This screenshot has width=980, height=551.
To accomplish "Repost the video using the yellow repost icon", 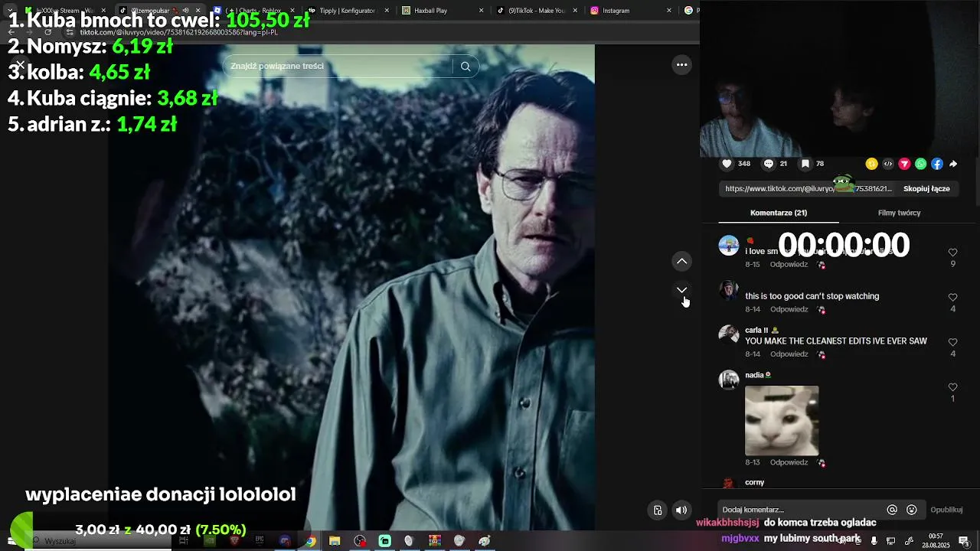I will 871,164.
